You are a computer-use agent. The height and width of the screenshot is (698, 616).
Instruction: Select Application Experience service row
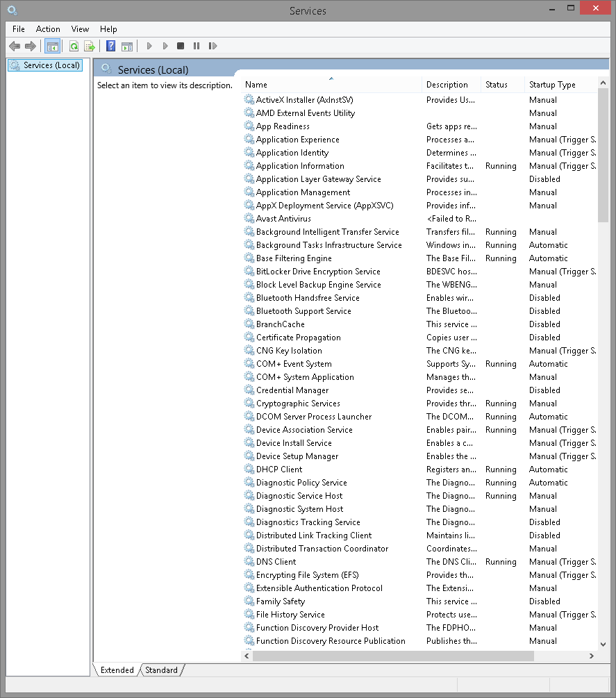420,140
